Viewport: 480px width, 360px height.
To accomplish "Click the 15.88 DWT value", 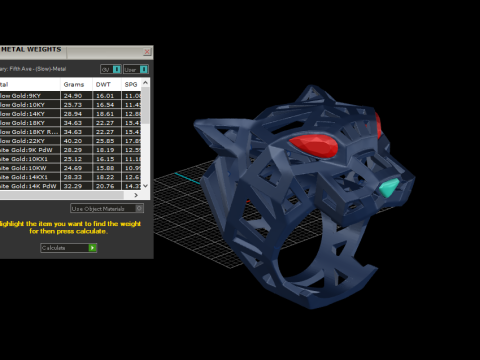I will tap(105, 168).
